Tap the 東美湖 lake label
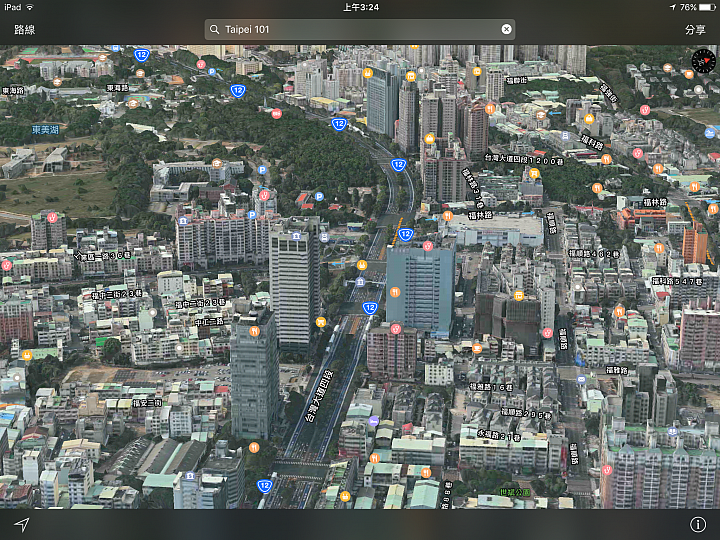 coord(45,130)
